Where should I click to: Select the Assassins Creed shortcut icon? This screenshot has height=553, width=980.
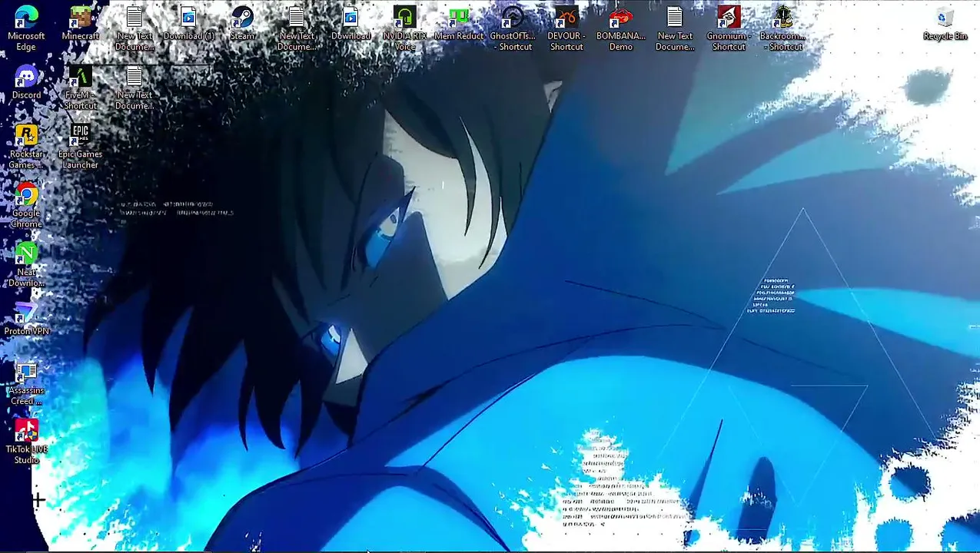click(26, 383)
